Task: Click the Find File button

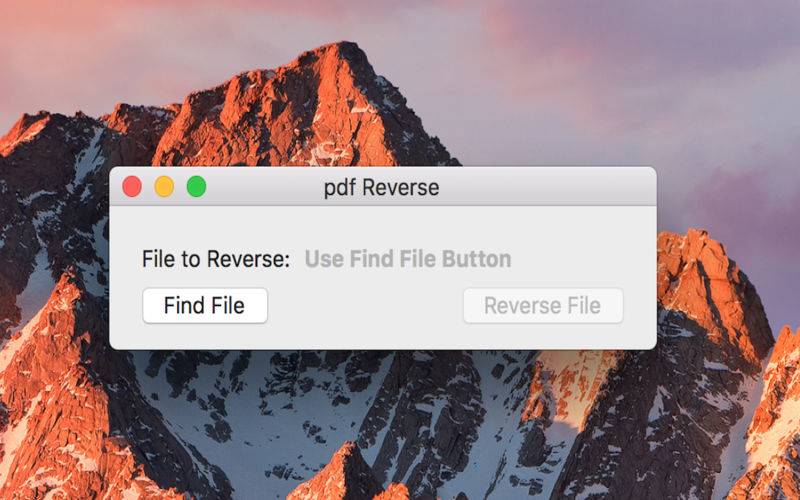Action: coord(205,306)
